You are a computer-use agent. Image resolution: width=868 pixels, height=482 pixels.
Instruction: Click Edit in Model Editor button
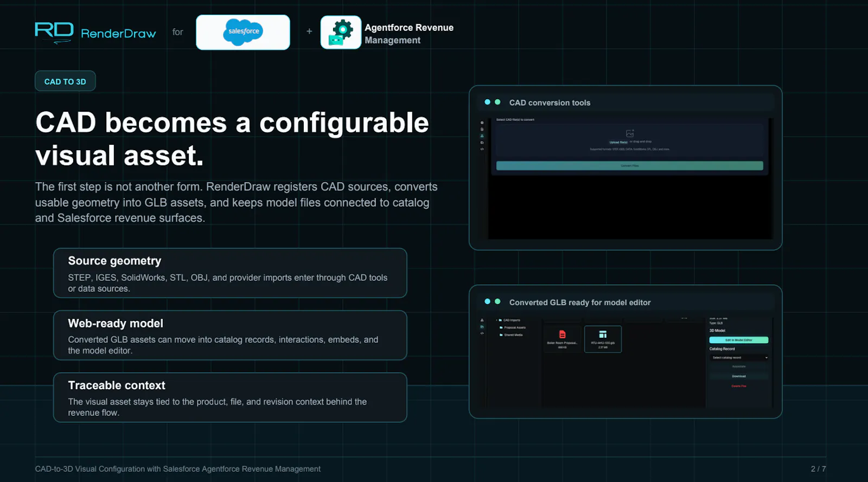(x=739, y=340)
